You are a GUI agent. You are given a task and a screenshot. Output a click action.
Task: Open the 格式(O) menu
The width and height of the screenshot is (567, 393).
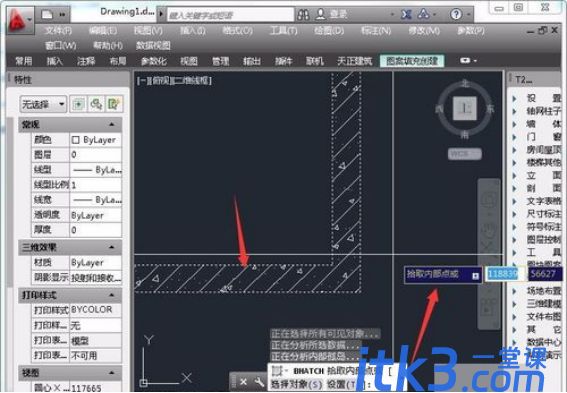pyautogui.click(x=237, y=31)
